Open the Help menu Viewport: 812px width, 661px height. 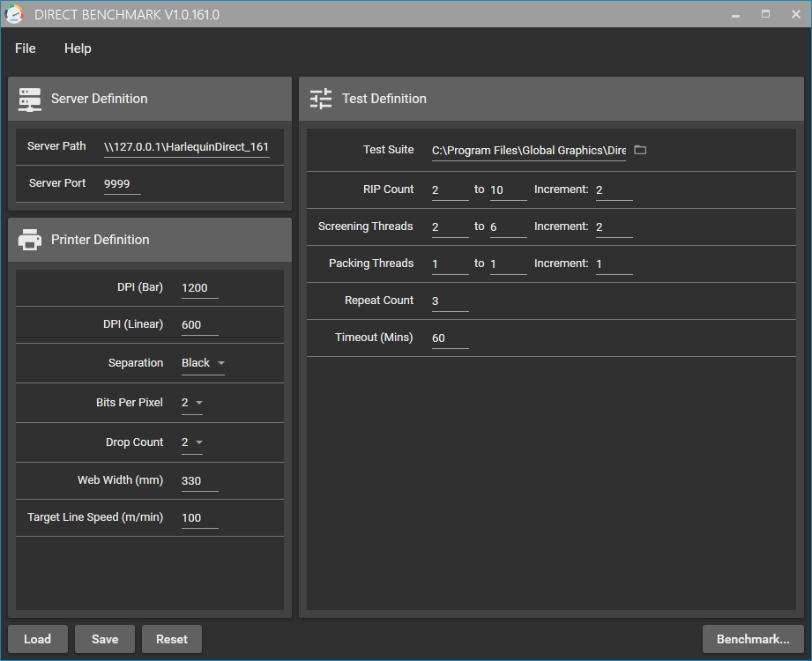78,48
